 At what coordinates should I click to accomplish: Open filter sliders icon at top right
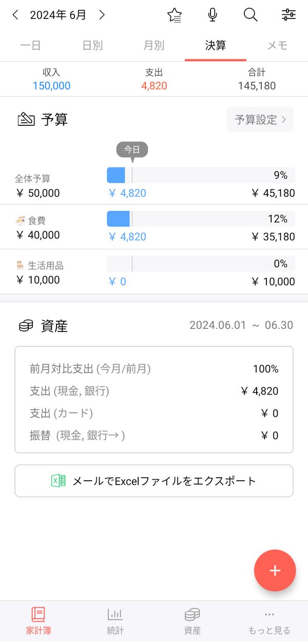288,15
